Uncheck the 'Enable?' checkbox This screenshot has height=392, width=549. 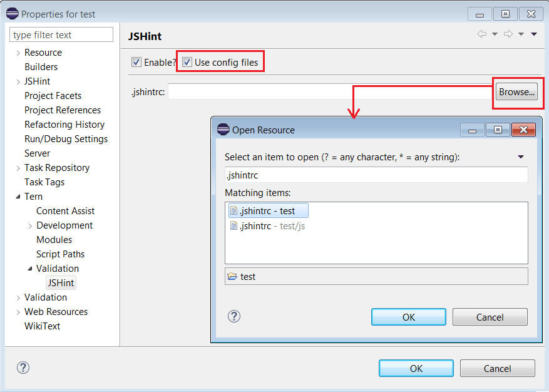pos(136,61)
